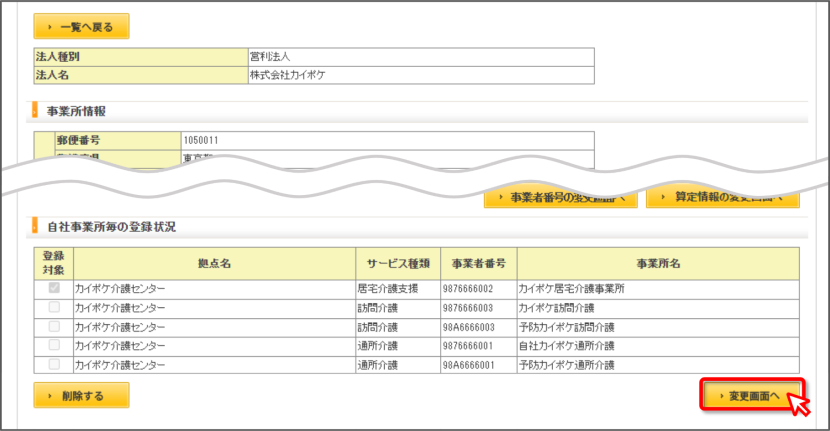This screenshot has width=830, height=431.
Task: Click the 自社事業所毎の登録状況 section heading
Action: click(x=111, y=227)
